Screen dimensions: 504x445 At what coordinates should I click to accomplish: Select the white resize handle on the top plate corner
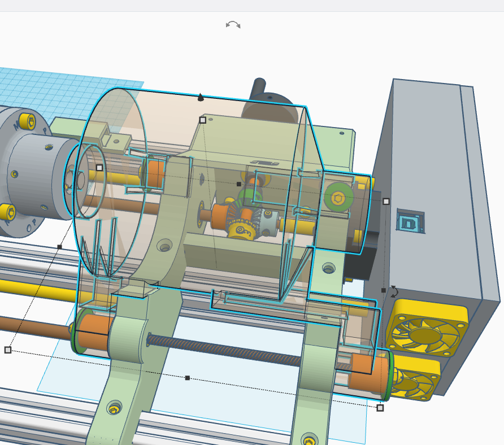(x=202, y=120)
